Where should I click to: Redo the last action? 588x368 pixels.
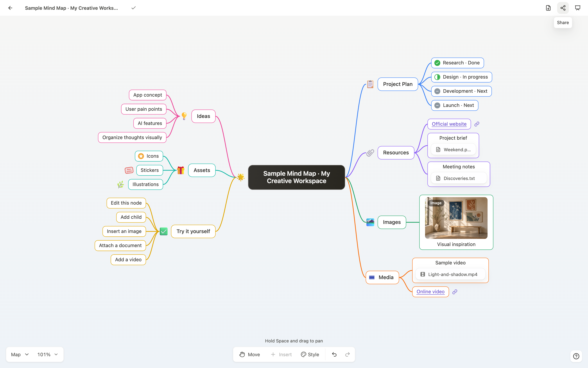coord(347,354)
